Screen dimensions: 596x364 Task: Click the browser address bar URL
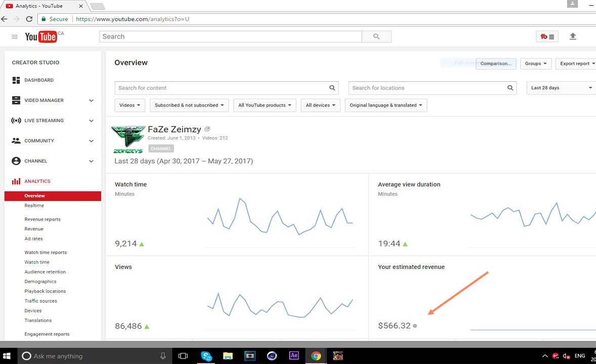pos(133,19)
